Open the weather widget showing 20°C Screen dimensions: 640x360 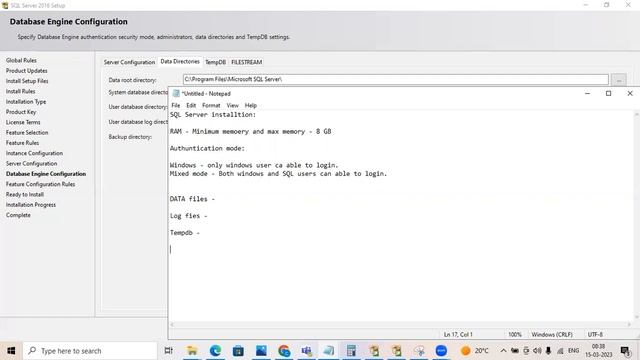click(475, 351)
